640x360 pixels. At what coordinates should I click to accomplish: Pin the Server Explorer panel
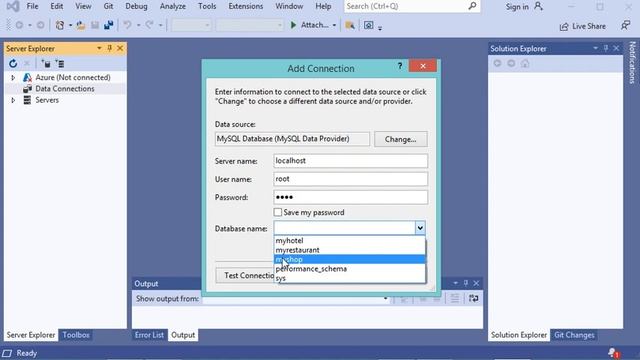click(109, 48)
